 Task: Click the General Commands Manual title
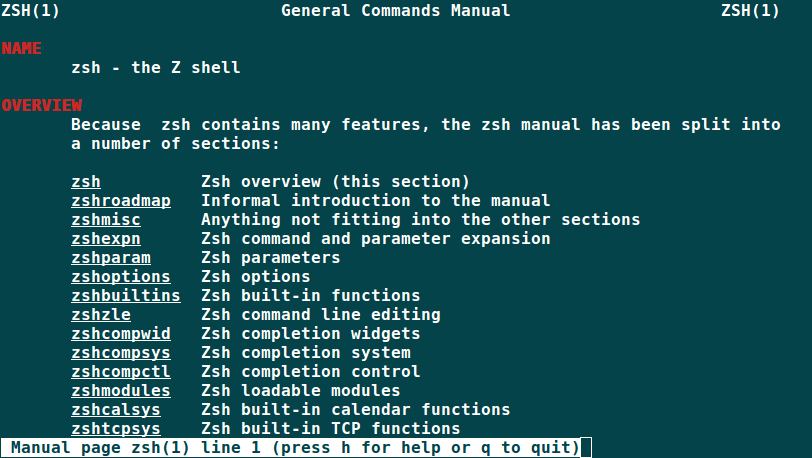[395, 11]
